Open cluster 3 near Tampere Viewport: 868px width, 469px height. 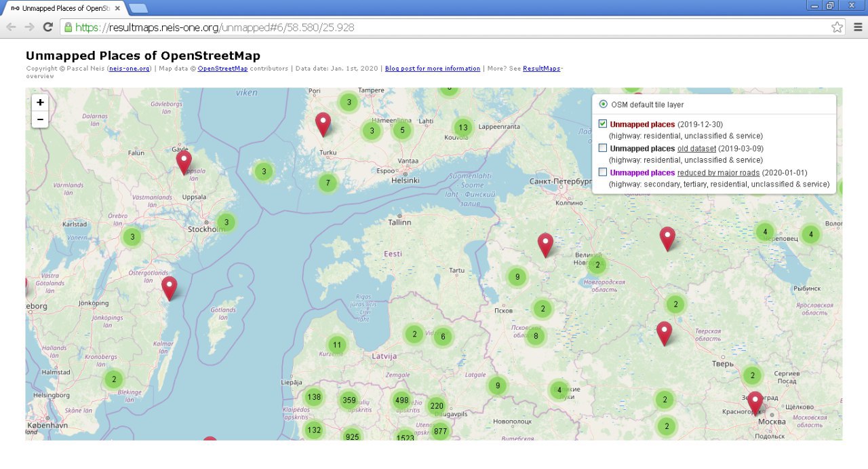[x=348, y=102]
